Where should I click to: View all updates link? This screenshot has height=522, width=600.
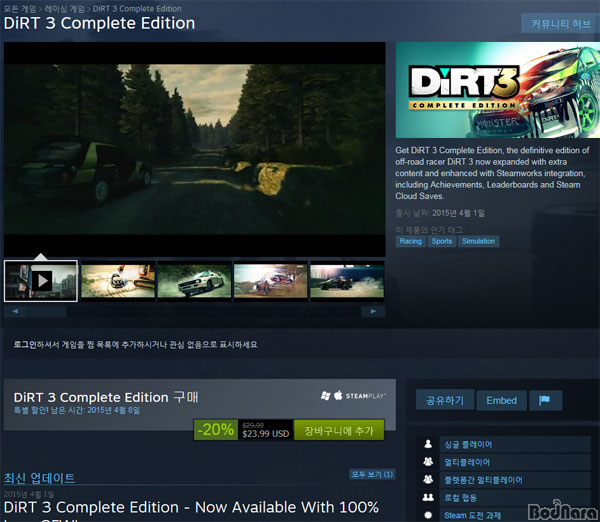pyautogui.click(x=372, y=475)
